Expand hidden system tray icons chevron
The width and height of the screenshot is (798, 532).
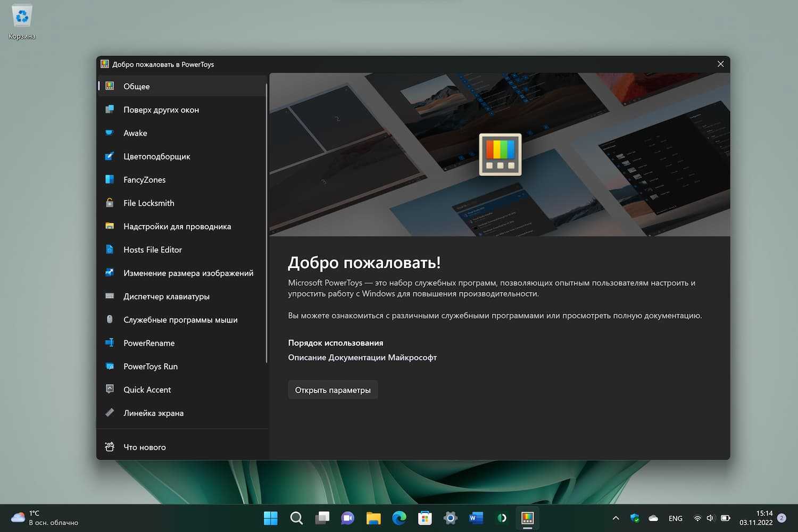coord(616,518)
